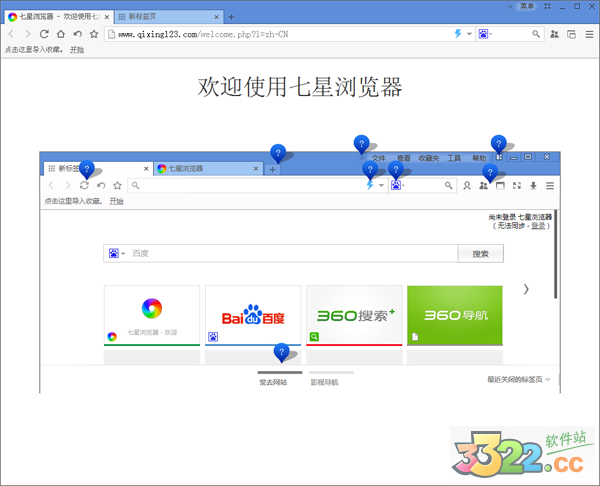Open the home page via house icon
The image size is (600, 486).
[x=61, y=34]
